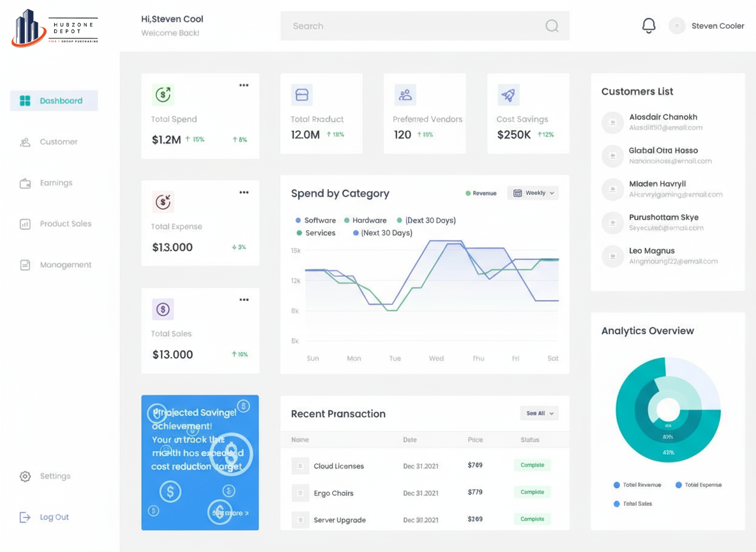Screen dimensions: 756x552
Task: Toggle the Software series legend
Action: click(x=315, y=220)
